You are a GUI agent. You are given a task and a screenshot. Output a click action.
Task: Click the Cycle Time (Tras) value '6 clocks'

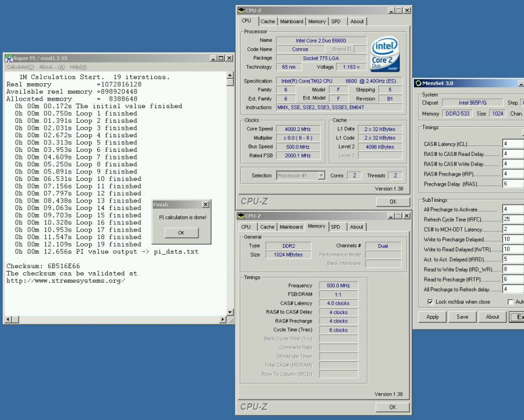tap(338, 330)
